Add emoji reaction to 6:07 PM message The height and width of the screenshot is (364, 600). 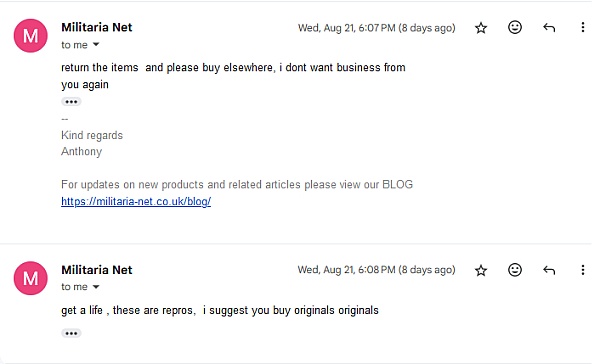pos(515,28)
